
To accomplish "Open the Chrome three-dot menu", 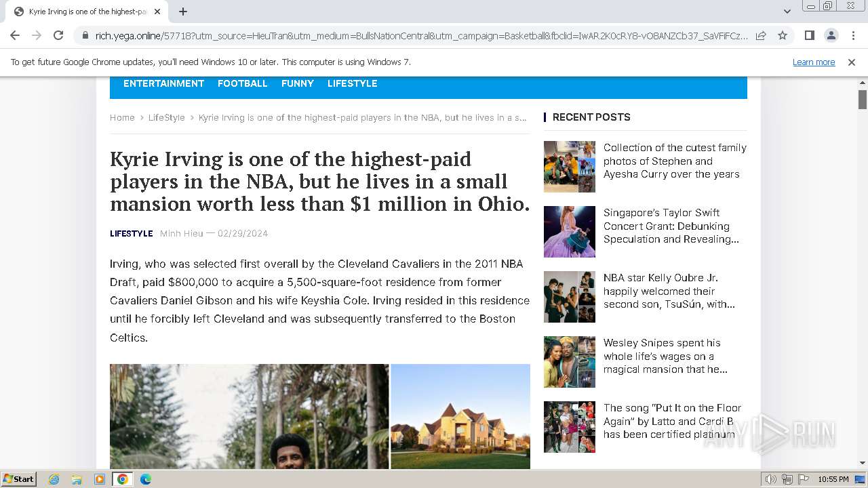I will click(x=853, y=35).
